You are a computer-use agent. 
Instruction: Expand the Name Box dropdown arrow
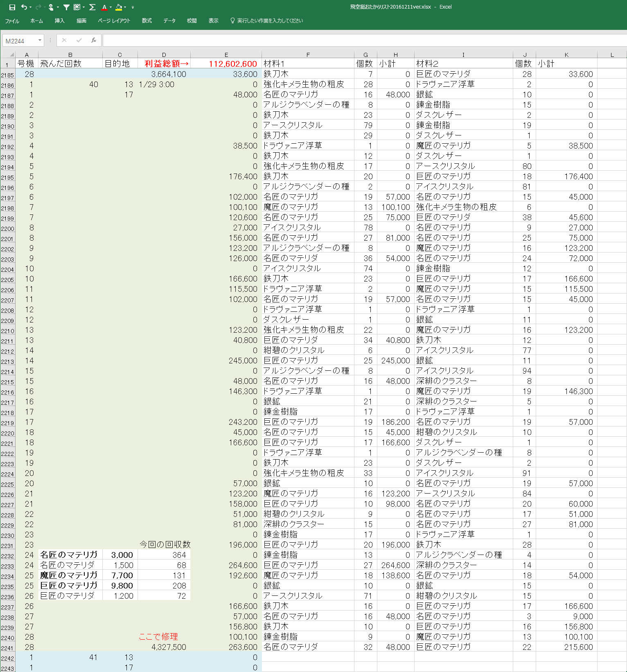click(x=40, y=40)
